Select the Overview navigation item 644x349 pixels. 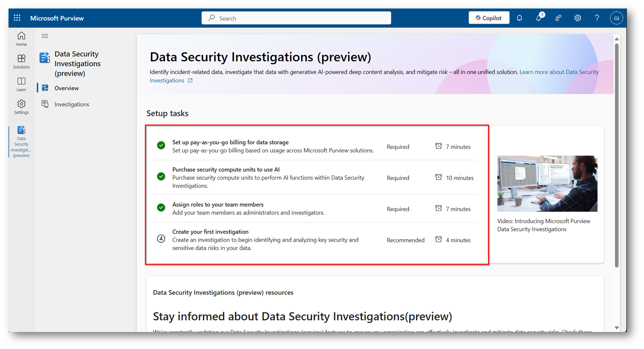point(66,88)
